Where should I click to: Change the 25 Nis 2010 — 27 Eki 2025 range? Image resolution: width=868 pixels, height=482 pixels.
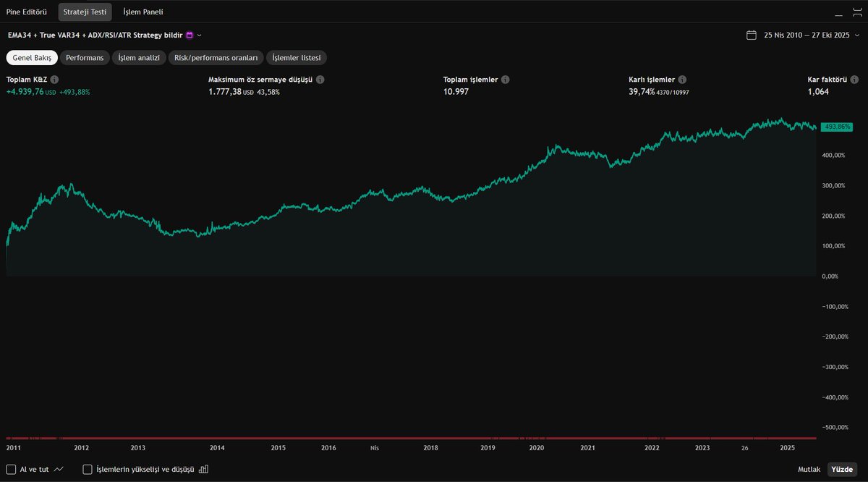(807, 35)
